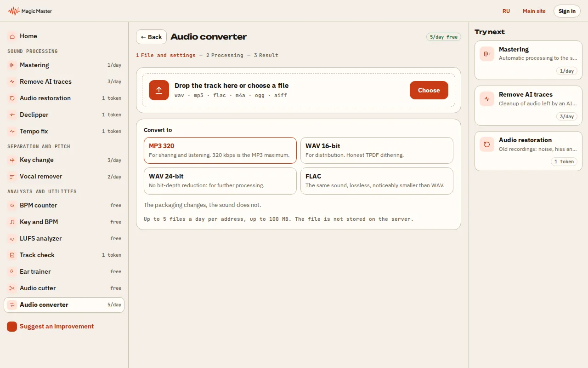This screenshot has width=588, height=368.
Task: Open the Remove AI traces card under Try next
Action: click(528, 105)
